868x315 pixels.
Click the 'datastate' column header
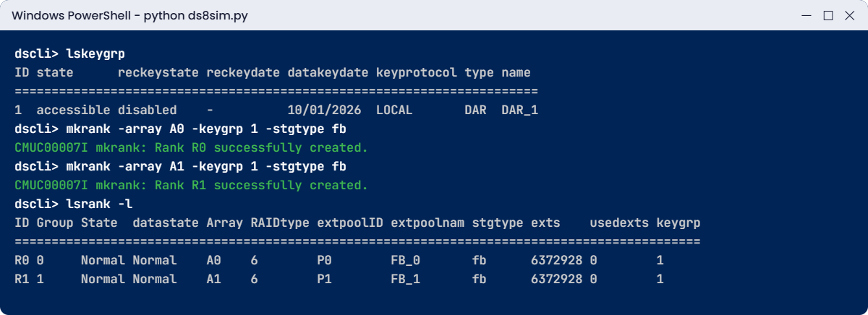coord(166,223)
